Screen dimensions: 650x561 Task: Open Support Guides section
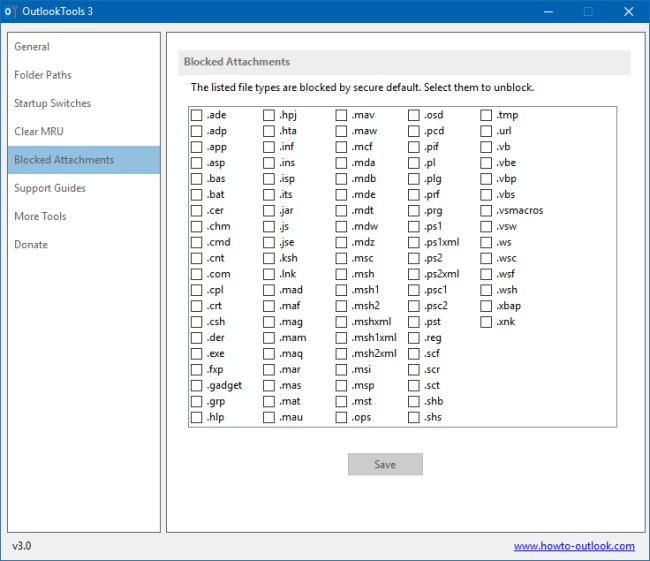(x=50, y=188)
